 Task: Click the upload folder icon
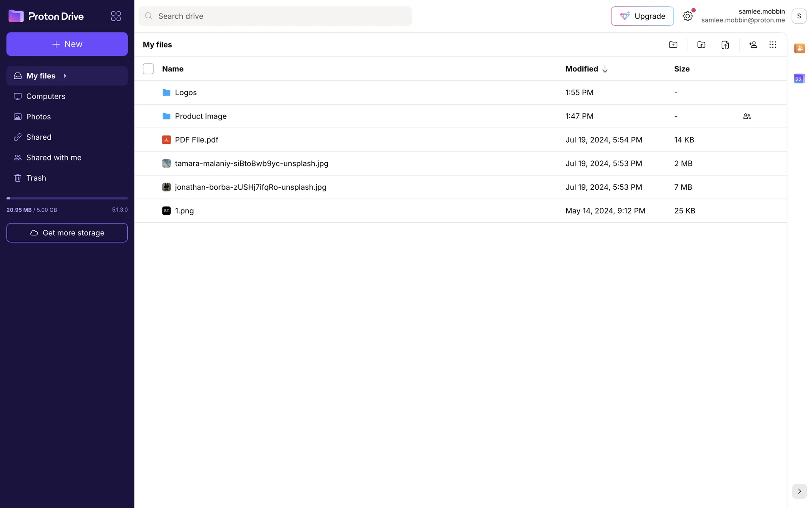coord(701,45)
